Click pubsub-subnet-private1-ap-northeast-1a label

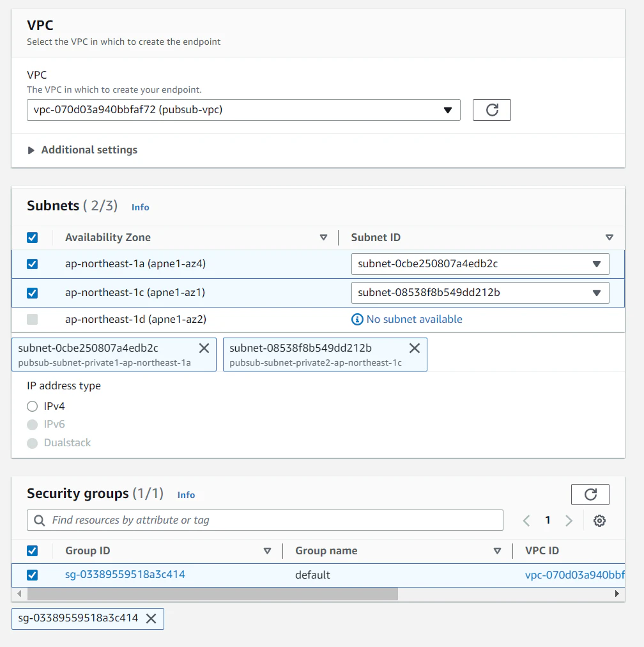[104, 363]
